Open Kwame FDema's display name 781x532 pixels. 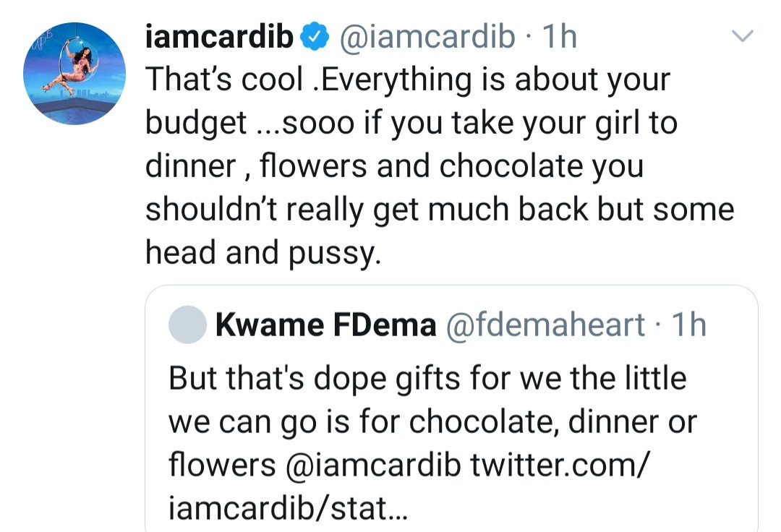(325, 326)
